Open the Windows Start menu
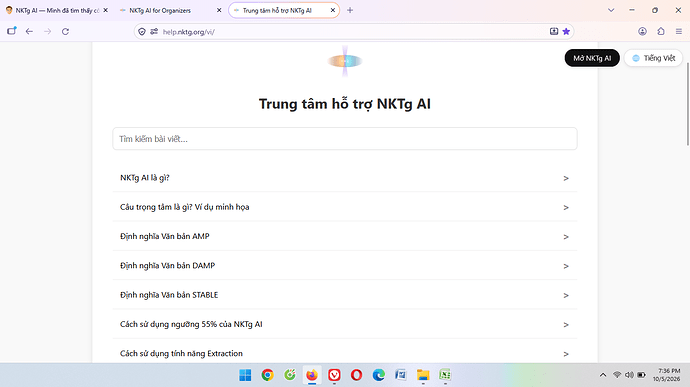The height and width of the screenshot is (387, 690). pos(245,375)
